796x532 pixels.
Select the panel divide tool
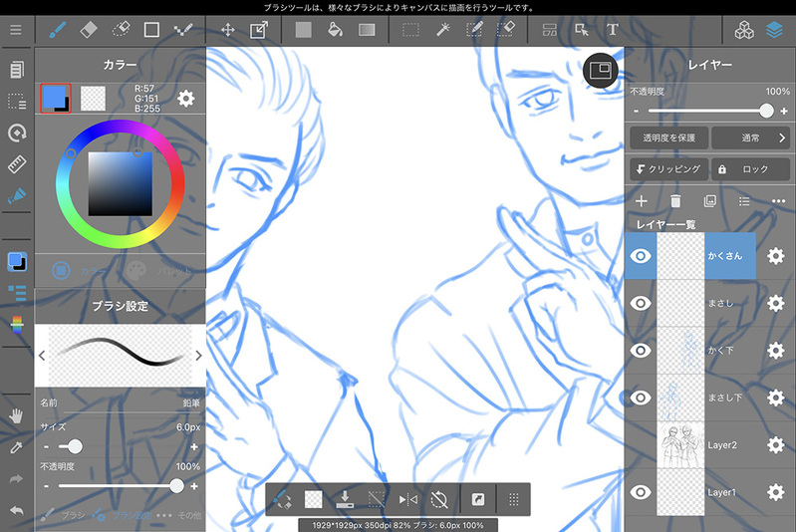[x=549, y=30]
